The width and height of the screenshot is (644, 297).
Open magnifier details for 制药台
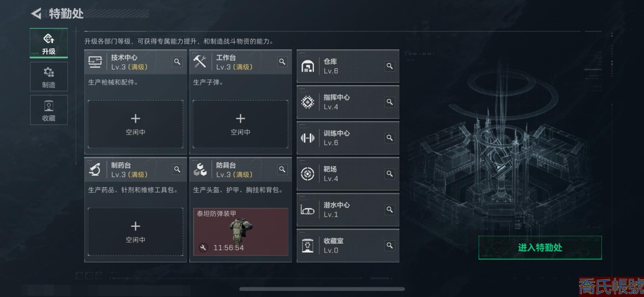(x=177, y=169)
